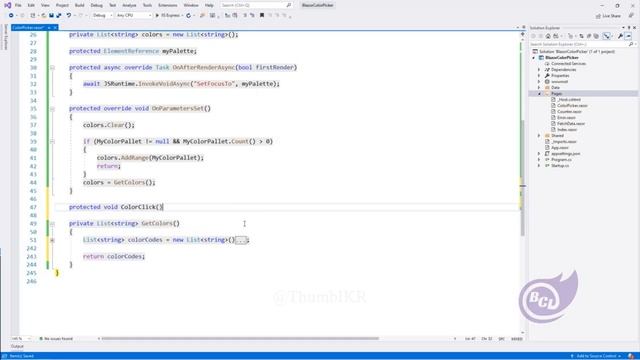Collapse the OnParametersSet method outline
Image resolution: width=640 pixels, height=360 pixels.
tap(52, 109)
